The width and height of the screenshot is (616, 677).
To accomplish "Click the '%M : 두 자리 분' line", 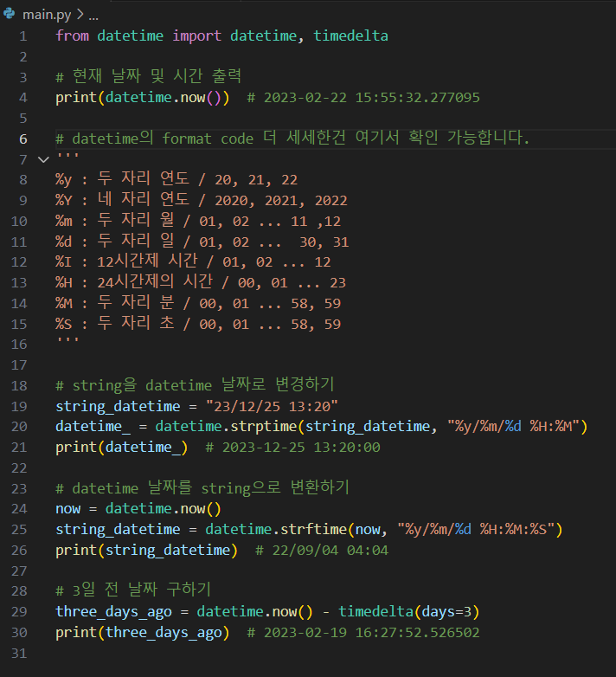I will pos(198,303).
